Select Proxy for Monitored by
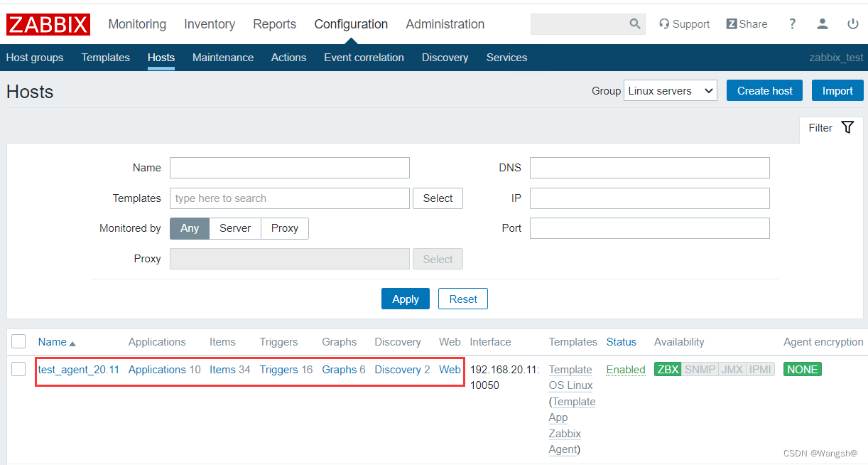 tap(285, 228)
